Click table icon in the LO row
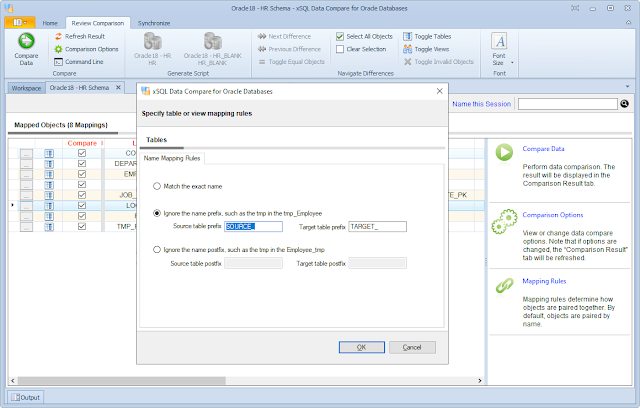 tap(49, 206)
